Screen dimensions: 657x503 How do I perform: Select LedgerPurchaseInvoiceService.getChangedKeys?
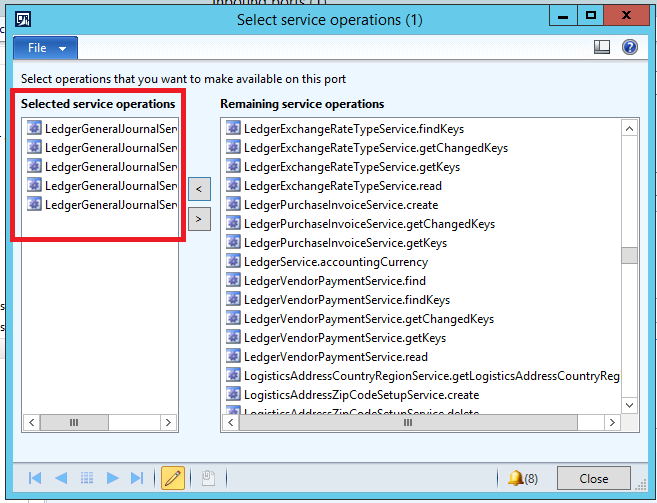[x=369, y=224]
